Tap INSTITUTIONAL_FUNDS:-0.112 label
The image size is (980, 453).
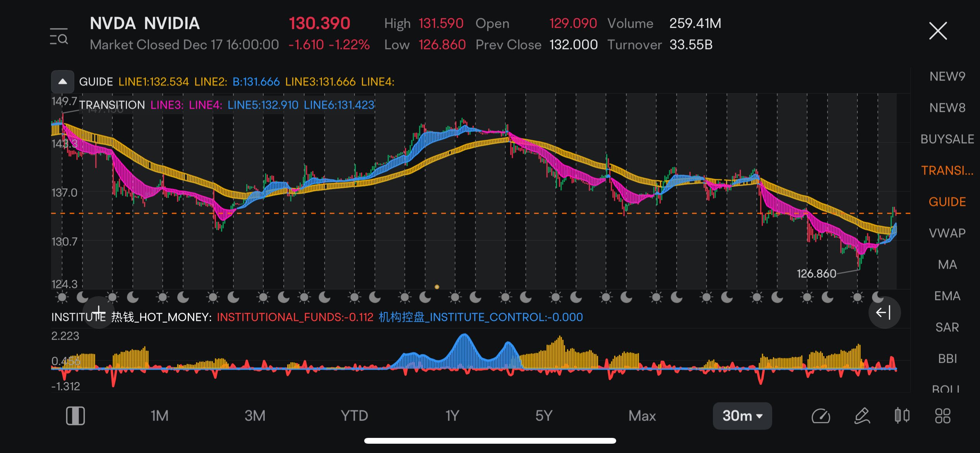[x=295, y=317]
